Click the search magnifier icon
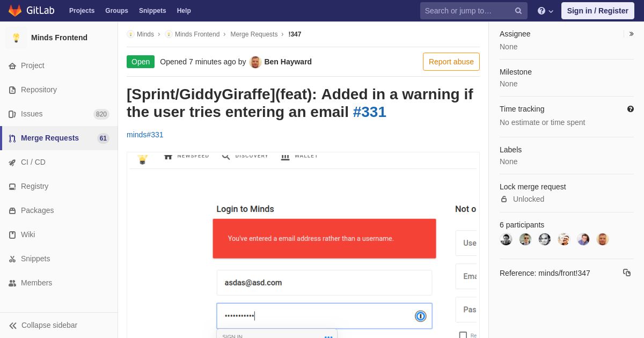644x338 pixels. [518, 11]
